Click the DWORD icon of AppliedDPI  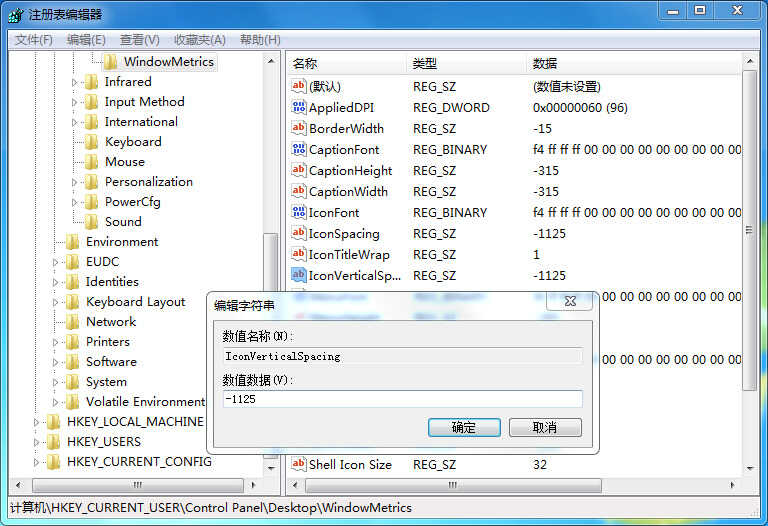point(298,107)
